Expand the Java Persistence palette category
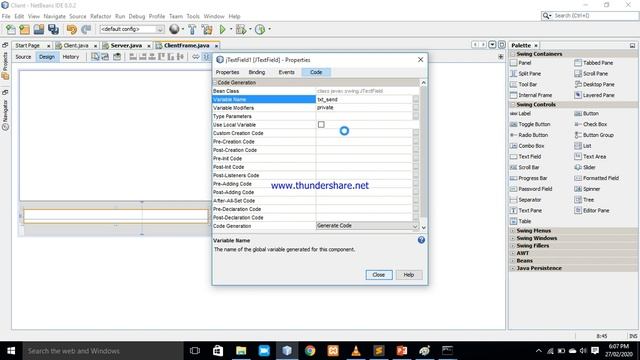Screen dimensions: 640x360 (x=513, y=268)
